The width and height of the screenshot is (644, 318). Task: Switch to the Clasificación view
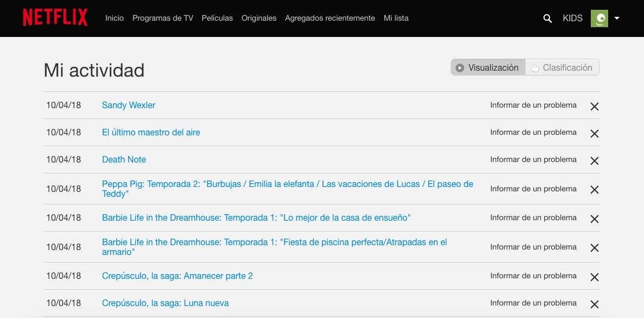(x=562, y=67)
